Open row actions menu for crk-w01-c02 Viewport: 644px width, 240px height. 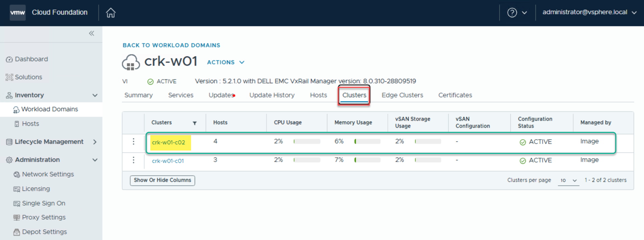(134, 142)
